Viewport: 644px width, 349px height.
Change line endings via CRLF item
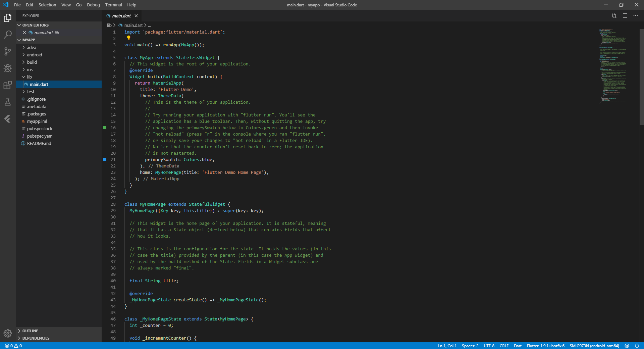coord(504,346)
